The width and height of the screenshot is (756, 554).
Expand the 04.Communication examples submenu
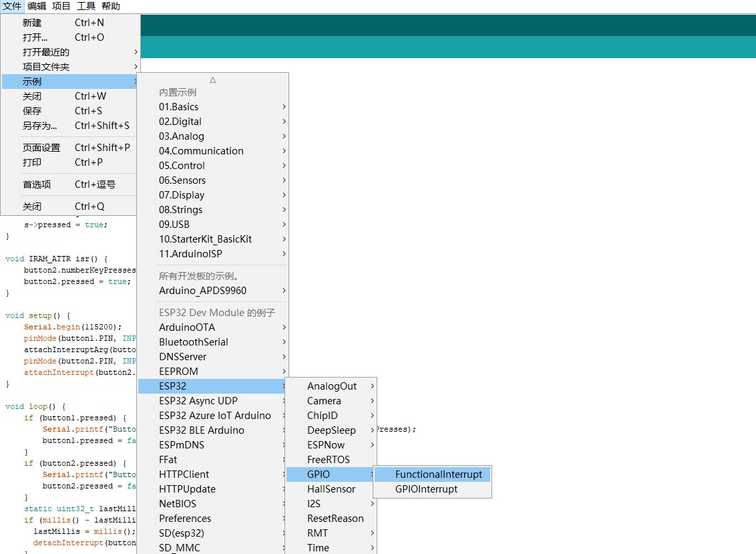click(x=212, y=151)
